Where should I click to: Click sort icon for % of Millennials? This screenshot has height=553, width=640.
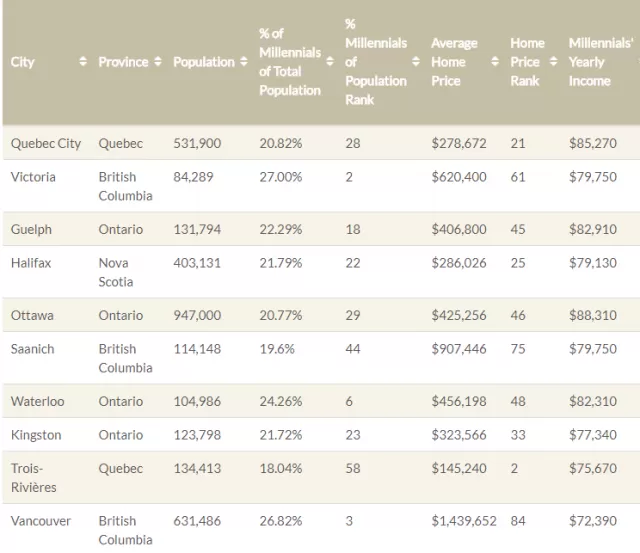(330, 62)
